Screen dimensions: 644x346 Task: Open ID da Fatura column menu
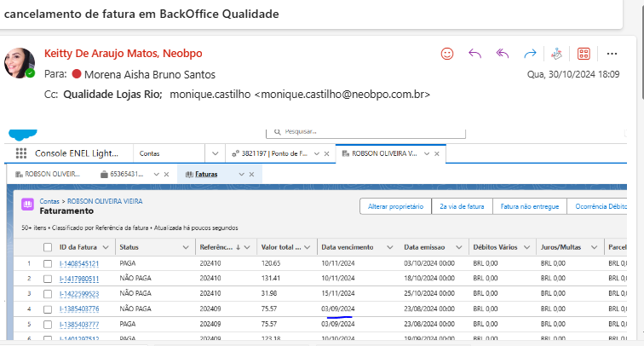click(106, 247)
